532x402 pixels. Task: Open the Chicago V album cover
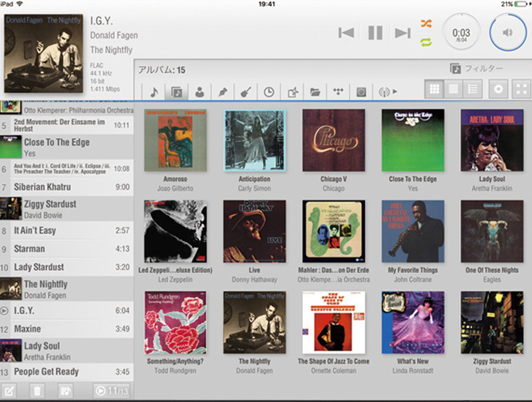[334, 140]
